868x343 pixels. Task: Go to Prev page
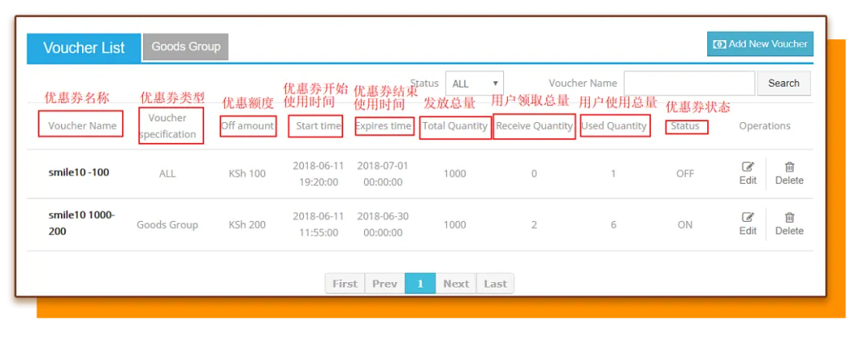click(385, 284)
